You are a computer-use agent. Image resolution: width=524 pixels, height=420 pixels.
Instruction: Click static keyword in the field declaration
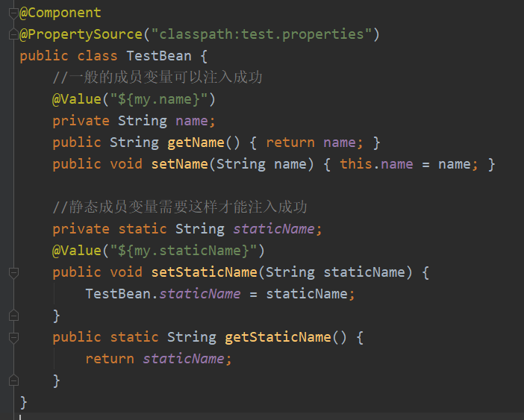click(143, 229)
